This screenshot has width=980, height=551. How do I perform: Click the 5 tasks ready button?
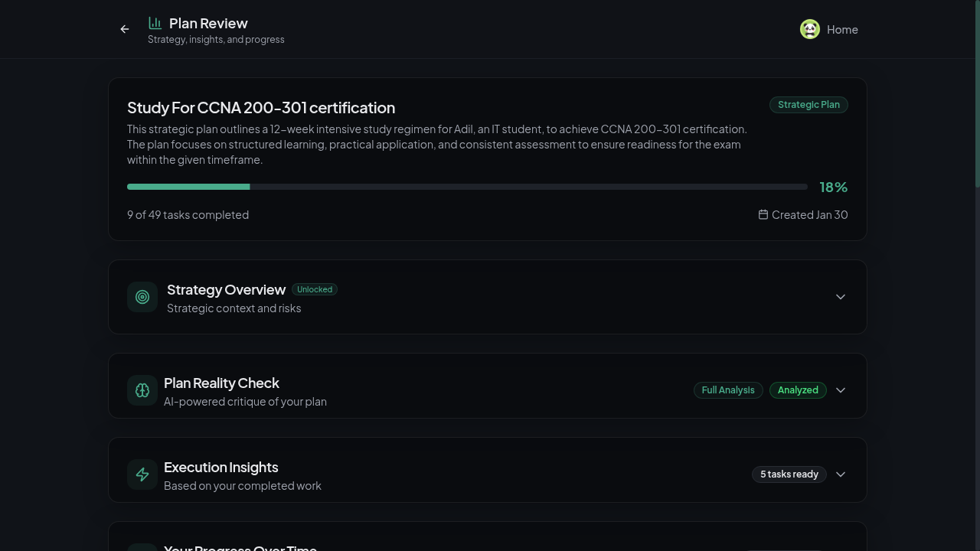pyautogui.click(x=789, y=474)
